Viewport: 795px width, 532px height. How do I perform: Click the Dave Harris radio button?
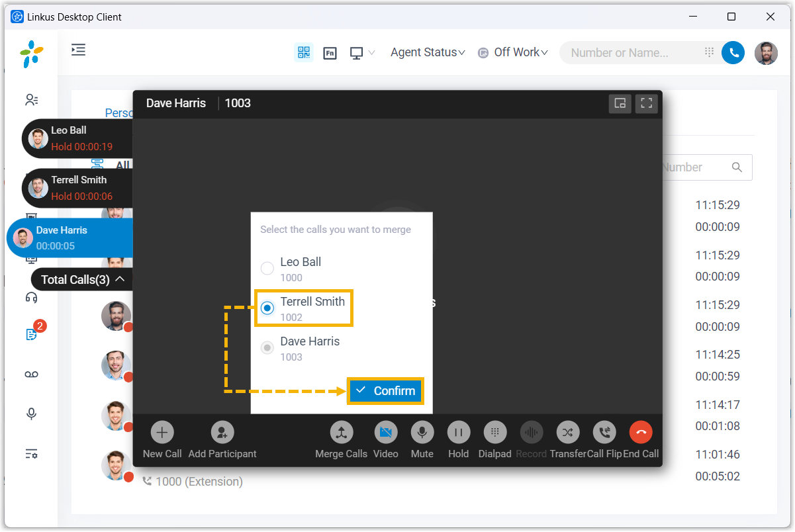tap(267, 347)
